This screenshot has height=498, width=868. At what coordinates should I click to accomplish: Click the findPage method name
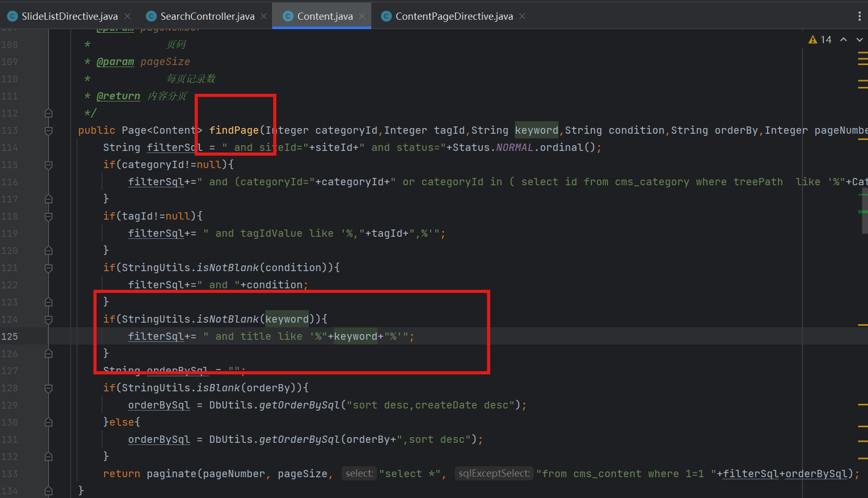pyautogui.click(x=234, y=131)
